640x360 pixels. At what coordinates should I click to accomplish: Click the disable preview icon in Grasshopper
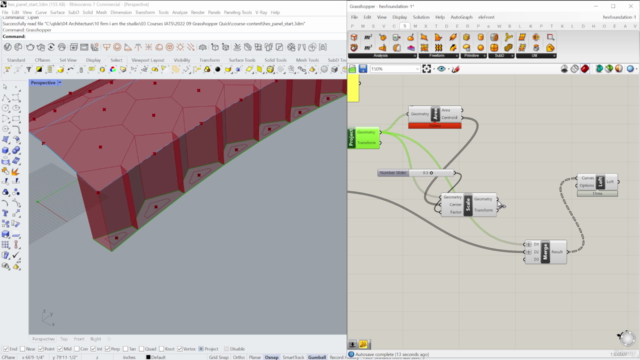[x=564, y=69]
